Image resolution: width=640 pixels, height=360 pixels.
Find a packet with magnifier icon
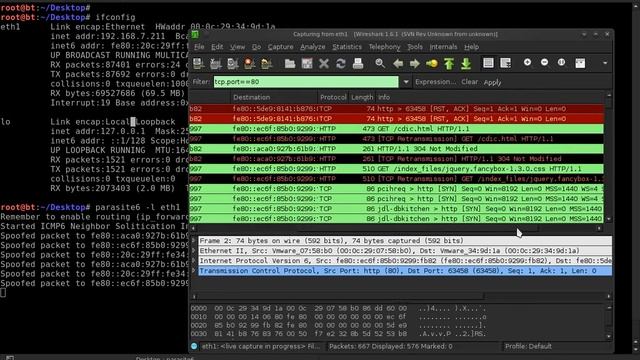(x=380, y=63)
